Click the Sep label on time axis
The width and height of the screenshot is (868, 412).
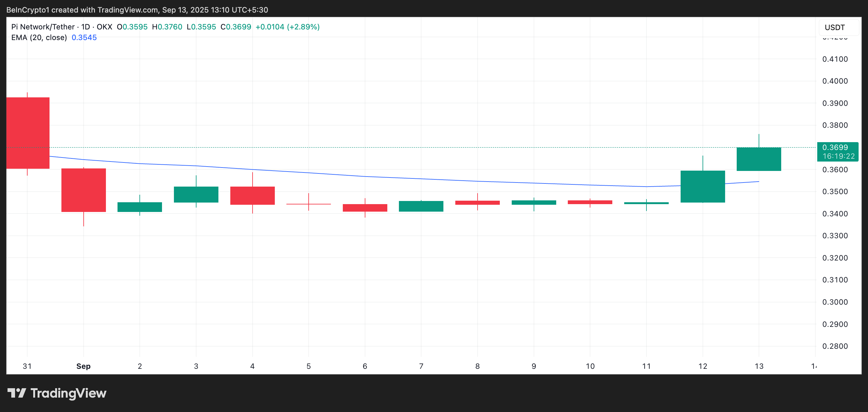point(83,366)
